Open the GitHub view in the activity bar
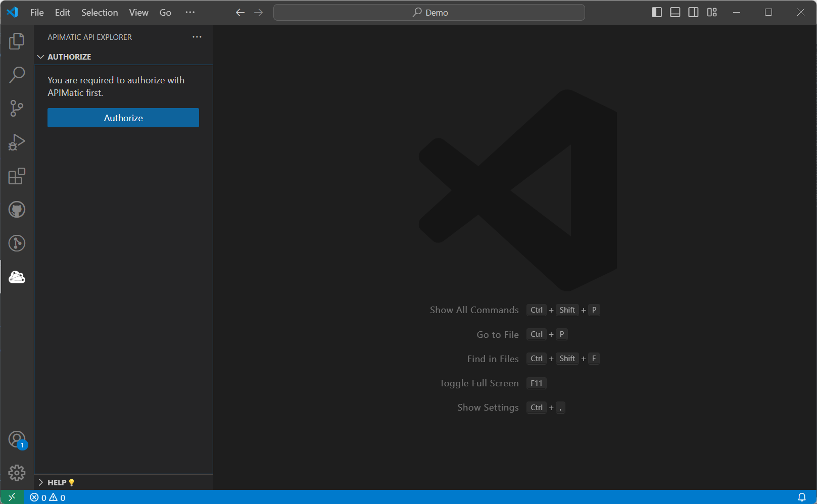817x504 pixels. coord(17,210)
